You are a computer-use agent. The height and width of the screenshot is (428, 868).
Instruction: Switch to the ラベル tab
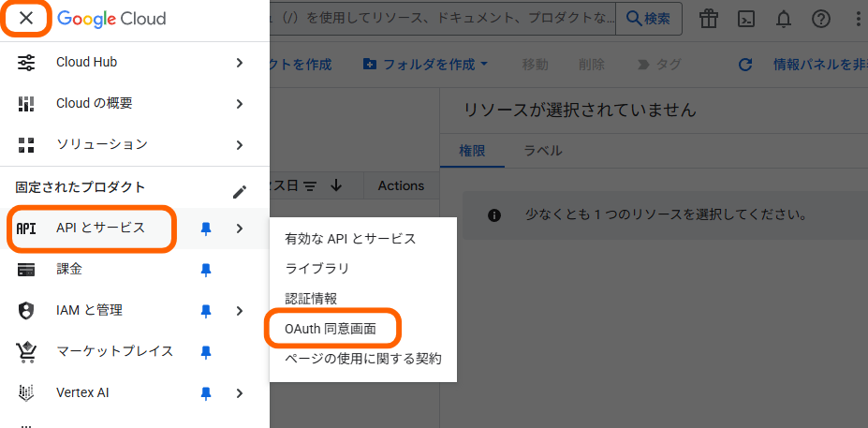tap(543, 151)
